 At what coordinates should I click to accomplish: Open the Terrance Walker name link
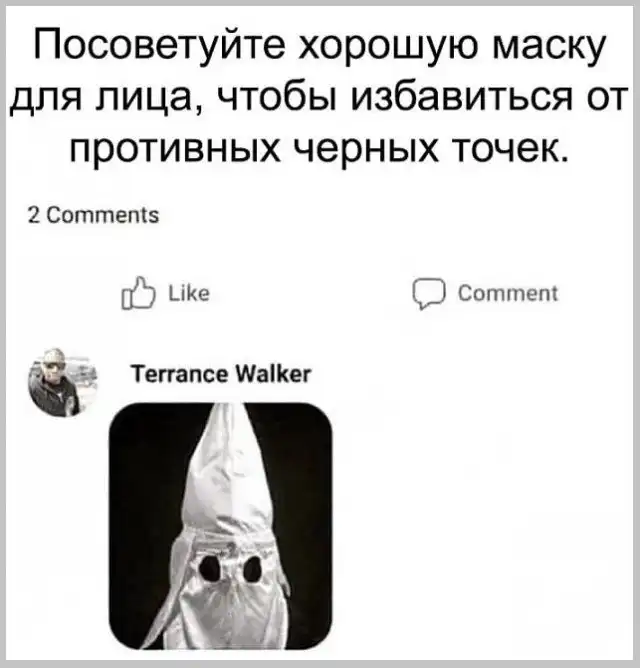(222, 374)
